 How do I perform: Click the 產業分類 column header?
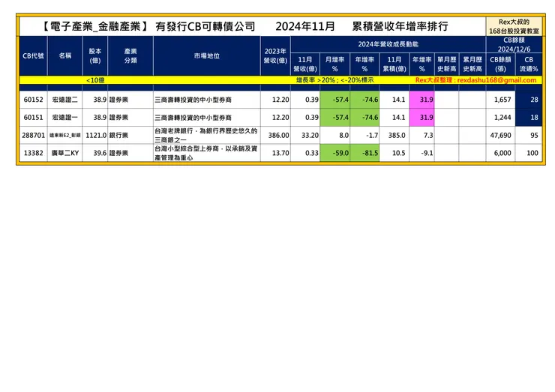click(130, 56)
